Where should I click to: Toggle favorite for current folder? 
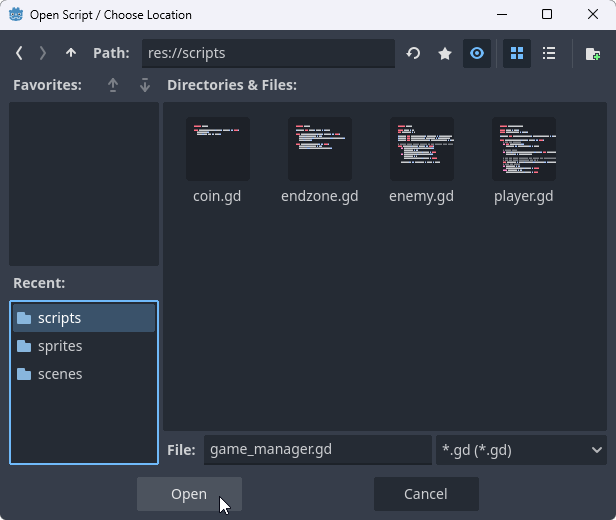click(x=445, y=53)
